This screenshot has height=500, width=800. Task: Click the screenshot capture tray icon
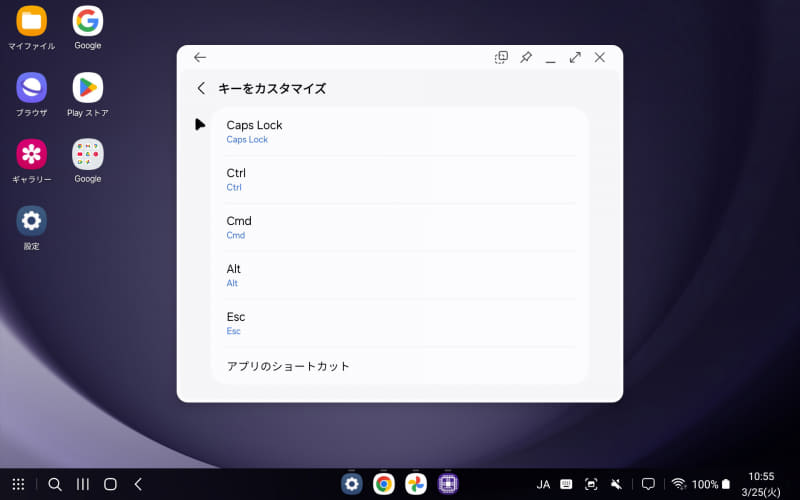591,484
